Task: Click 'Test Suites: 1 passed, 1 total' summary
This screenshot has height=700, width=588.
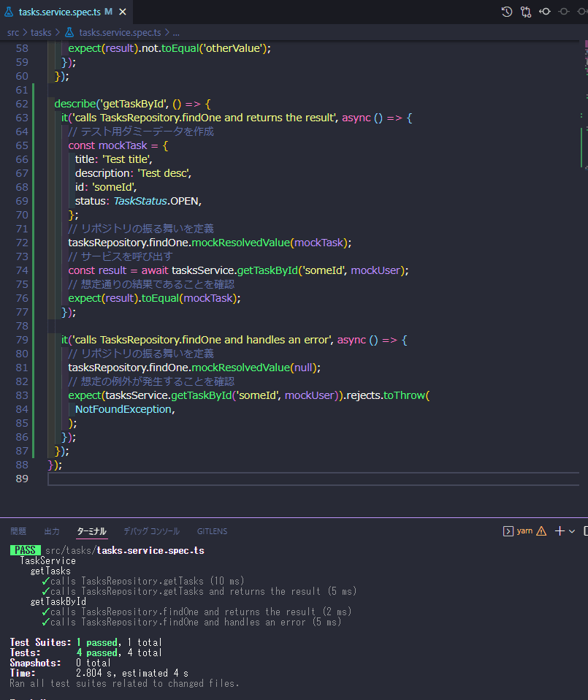Action: pos(85,642)
